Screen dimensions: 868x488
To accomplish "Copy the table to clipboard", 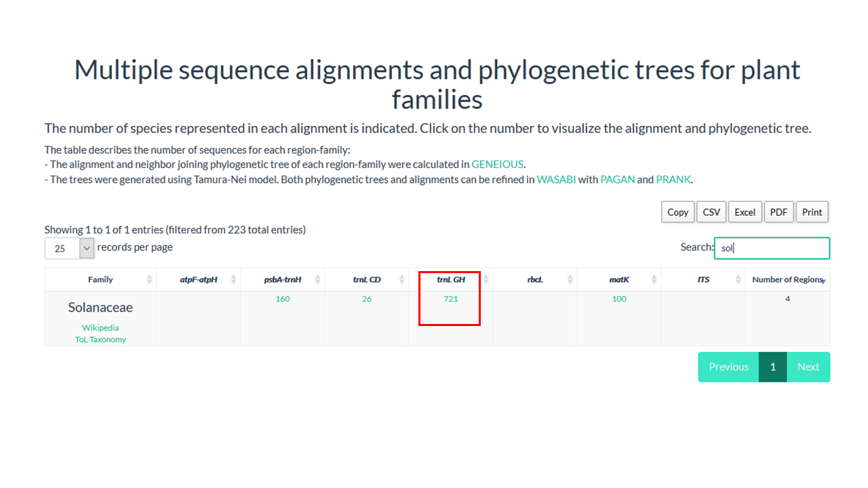I will [677, 212].
